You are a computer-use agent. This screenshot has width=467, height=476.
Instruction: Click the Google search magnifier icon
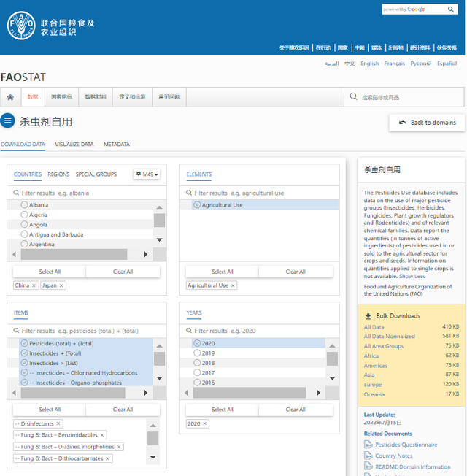pos(451,9)
